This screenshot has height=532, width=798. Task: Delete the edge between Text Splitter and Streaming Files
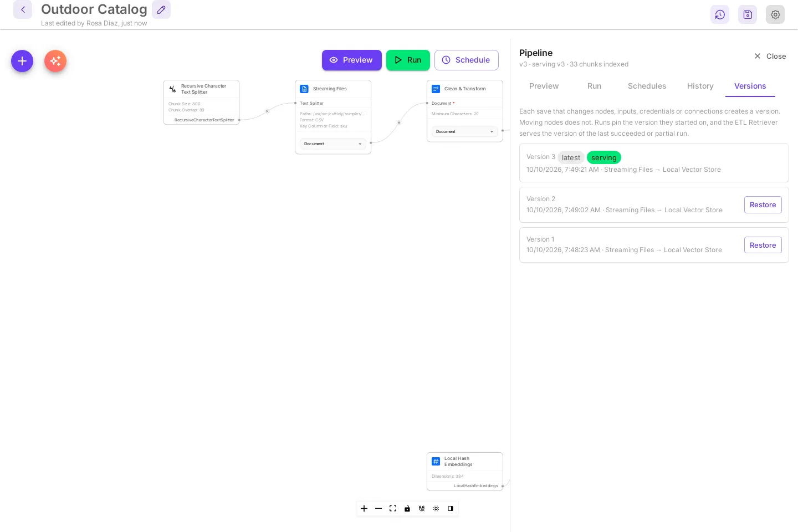click(267, 111)
